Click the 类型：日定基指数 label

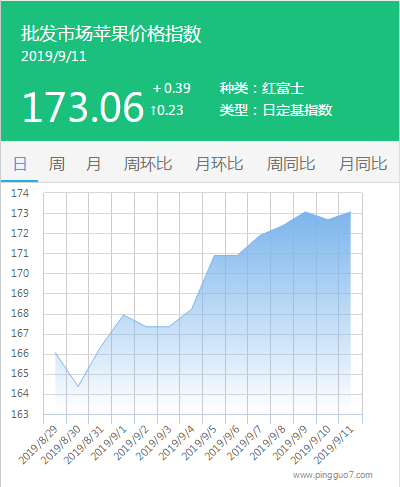click(276, 110)
